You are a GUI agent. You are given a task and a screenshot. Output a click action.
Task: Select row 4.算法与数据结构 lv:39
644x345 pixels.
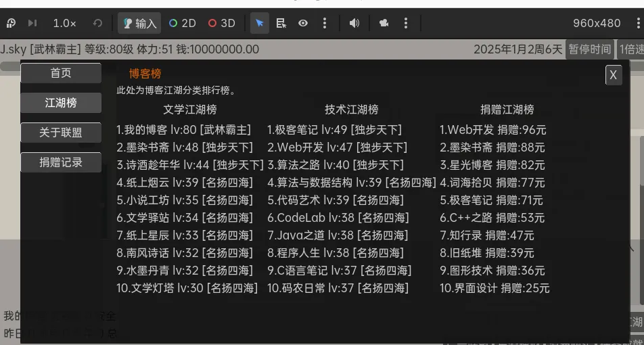coord(352,183)
